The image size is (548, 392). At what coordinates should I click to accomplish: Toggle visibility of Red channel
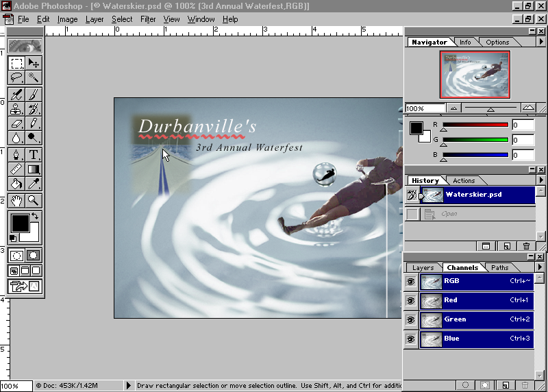(410, 301)
